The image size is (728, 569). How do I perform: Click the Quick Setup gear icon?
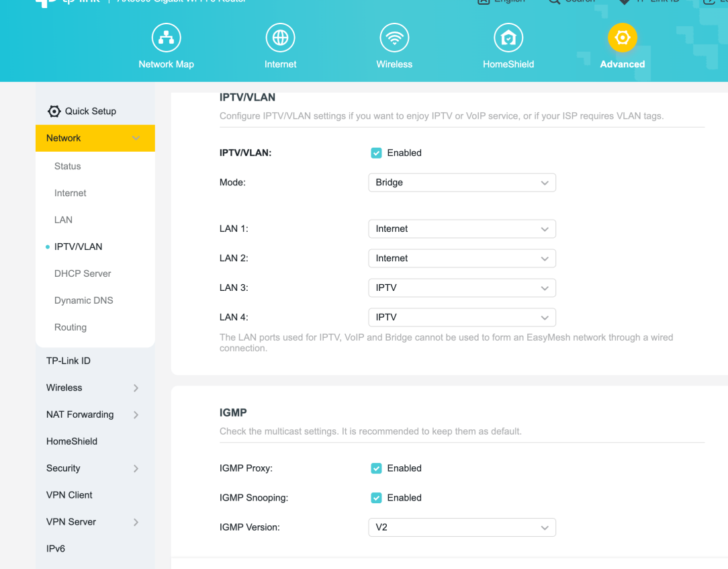54,111
